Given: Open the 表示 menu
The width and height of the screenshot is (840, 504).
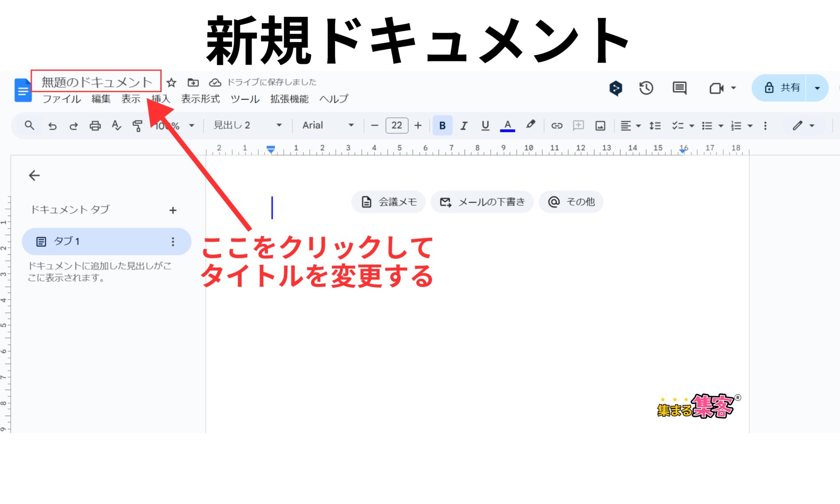Looking at the screenshot, I should tap(131, 99).
